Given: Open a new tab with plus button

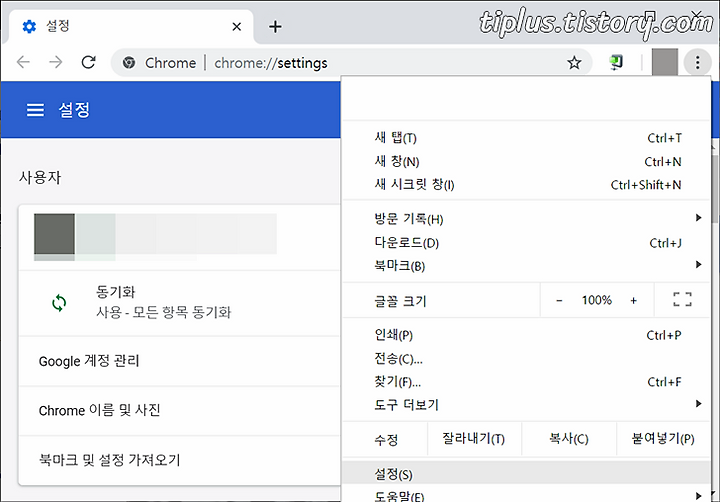Looking at the screenshot, I should [x=276, y=27].
